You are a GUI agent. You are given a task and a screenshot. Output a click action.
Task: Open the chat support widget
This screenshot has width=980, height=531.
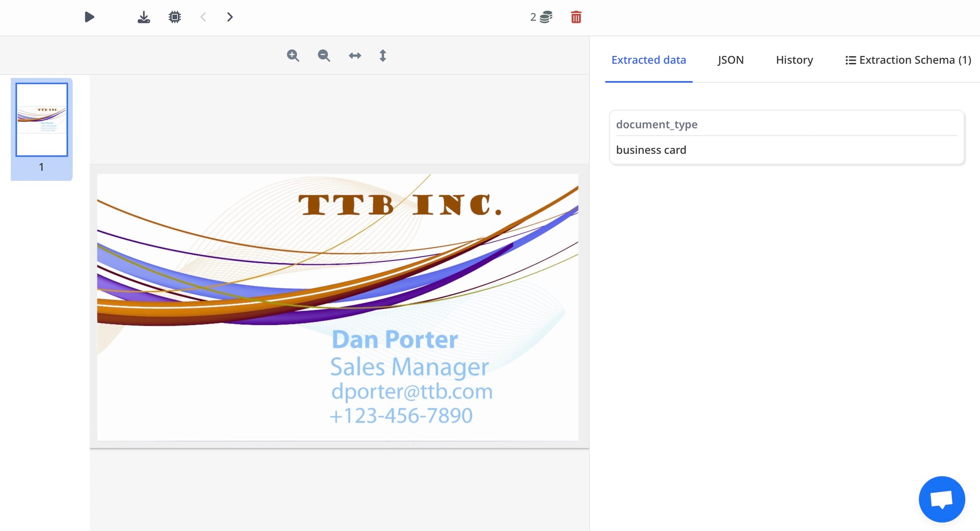[942, 499]
